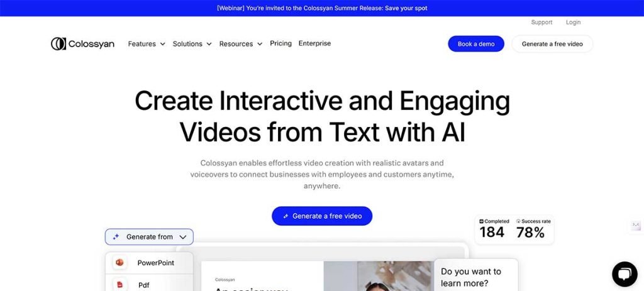644x291 pixels.
Task: Open the chat widget bubble icon
Action: [x=625, y=274]
